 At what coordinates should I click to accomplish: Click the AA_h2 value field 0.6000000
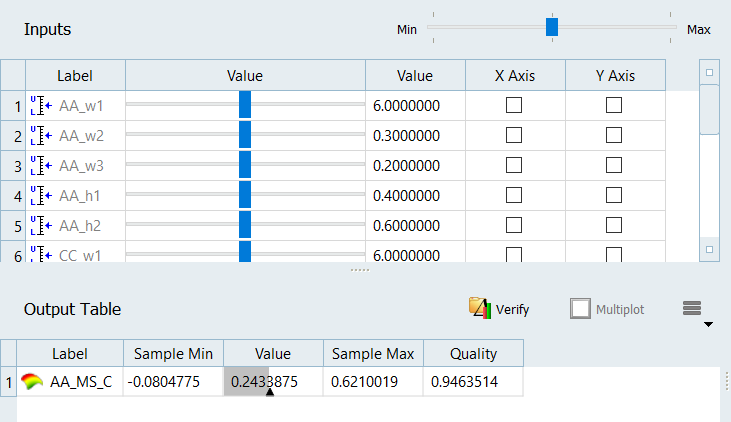[x=415, y=226]
